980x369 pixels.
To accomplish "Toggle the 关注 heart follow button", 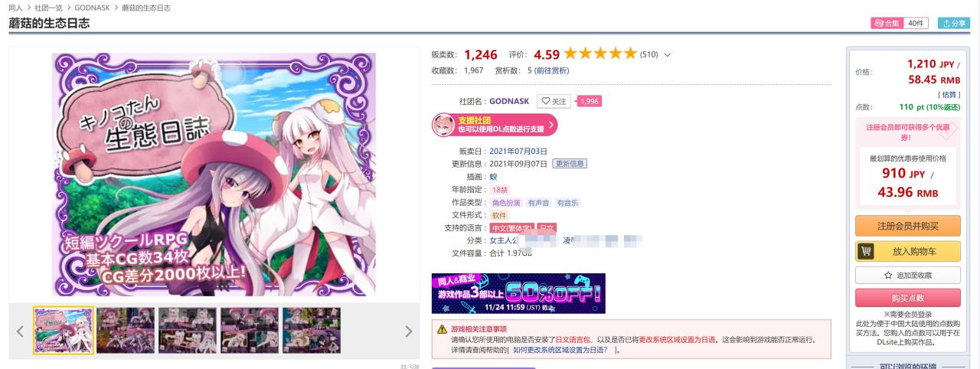I will [554, 101].
